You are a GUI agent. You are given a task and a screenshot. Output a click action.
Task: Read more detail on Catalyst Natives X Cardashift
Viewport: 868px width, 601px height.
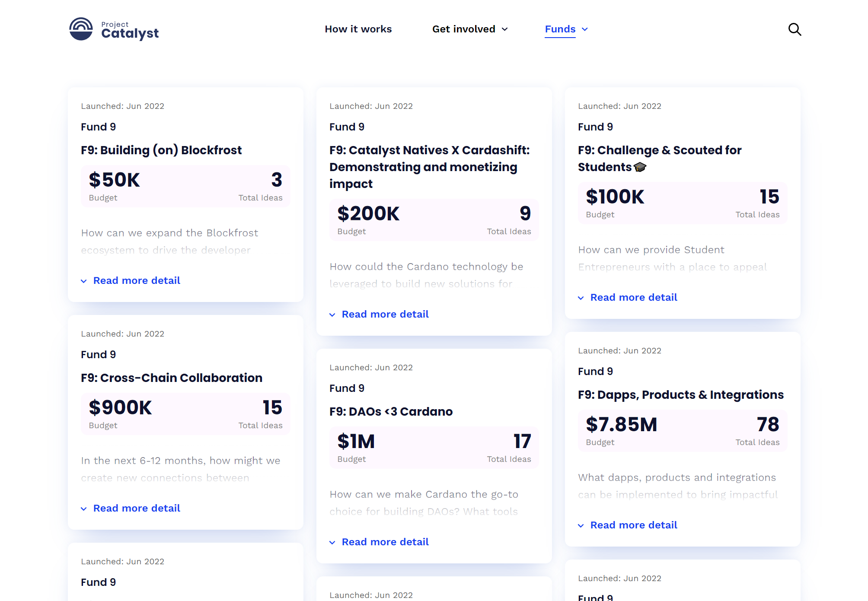385,314
